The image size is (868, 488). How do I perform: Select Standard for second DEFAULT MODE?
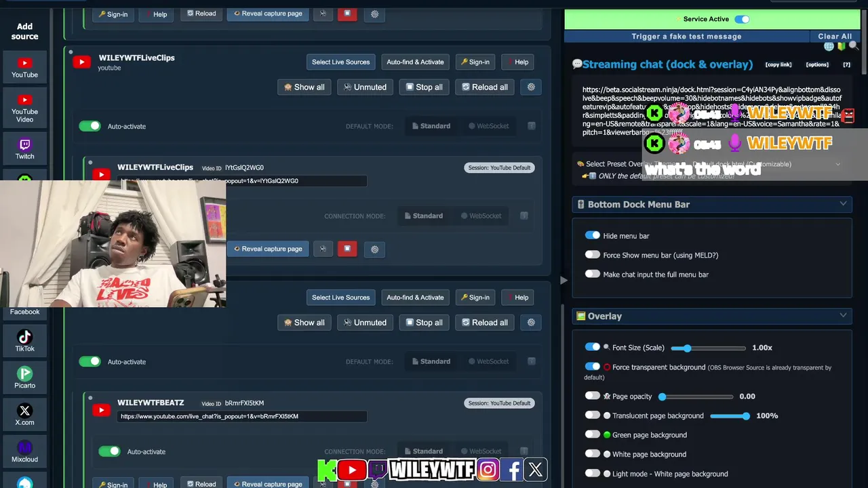click(x=431, y=361)
